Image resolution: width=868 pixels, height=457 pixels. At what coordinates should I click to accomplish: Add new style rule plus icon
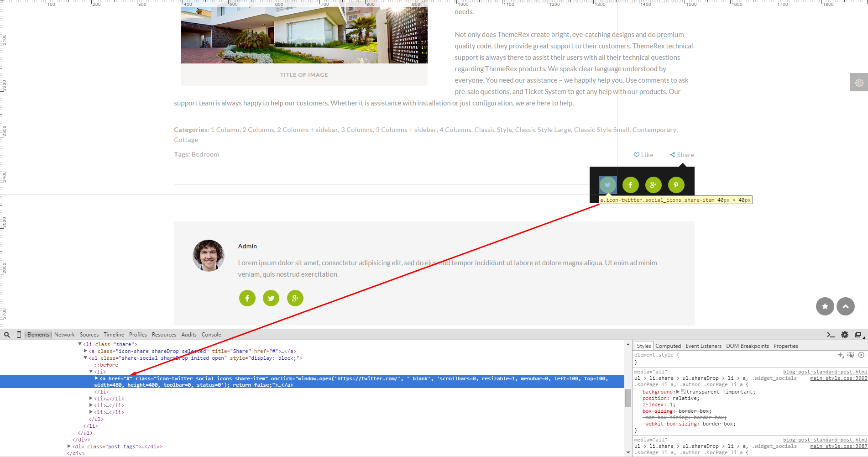pos(840,355)
